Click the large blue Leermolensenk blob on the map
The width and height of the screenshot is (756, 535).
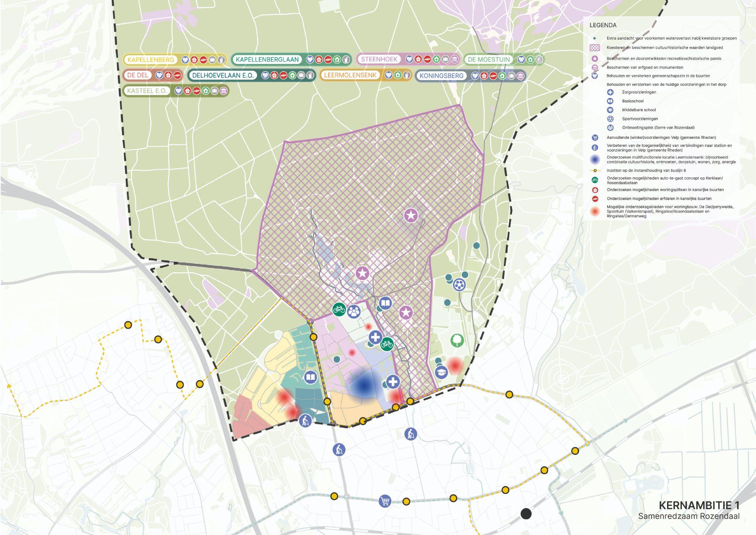tap(364, 385)
